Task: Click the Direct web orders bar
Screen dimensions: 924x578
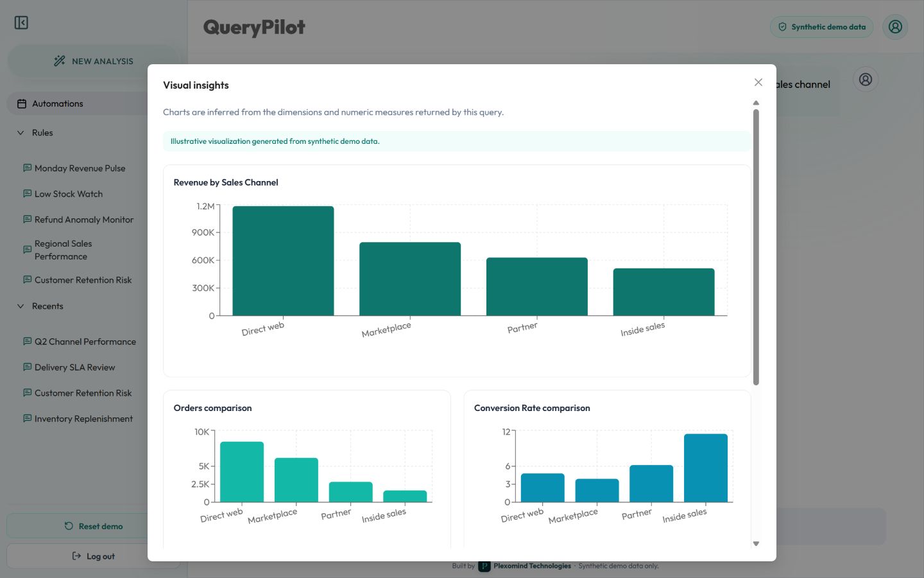Action: [242, 472]
